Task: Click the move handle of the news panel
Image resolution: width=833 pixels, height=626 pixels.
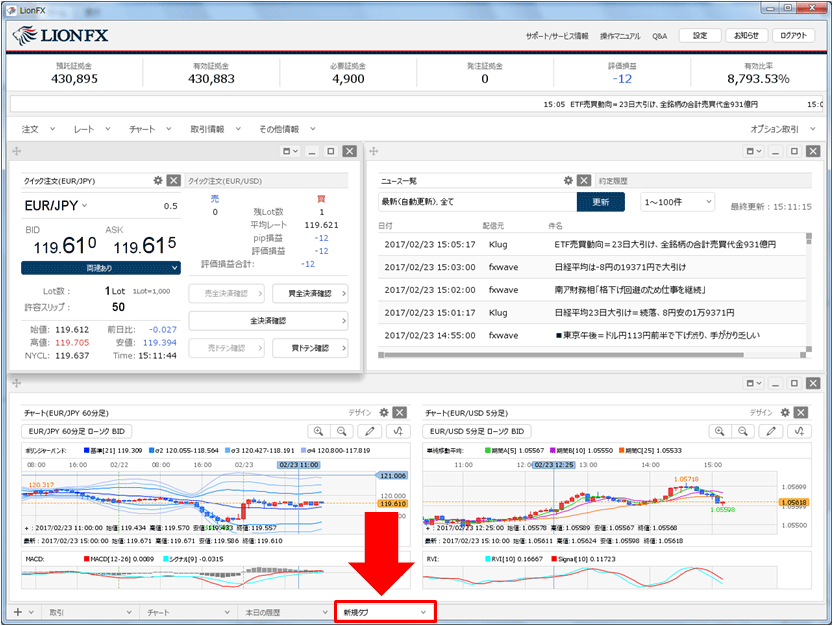Action: click(373, 151)
